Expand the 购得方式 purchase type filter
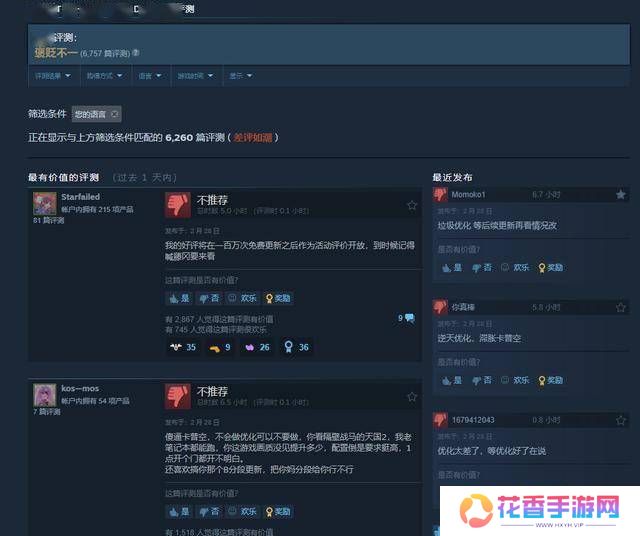Viewport: 640px width, 536px height. [x=105, y=75]
